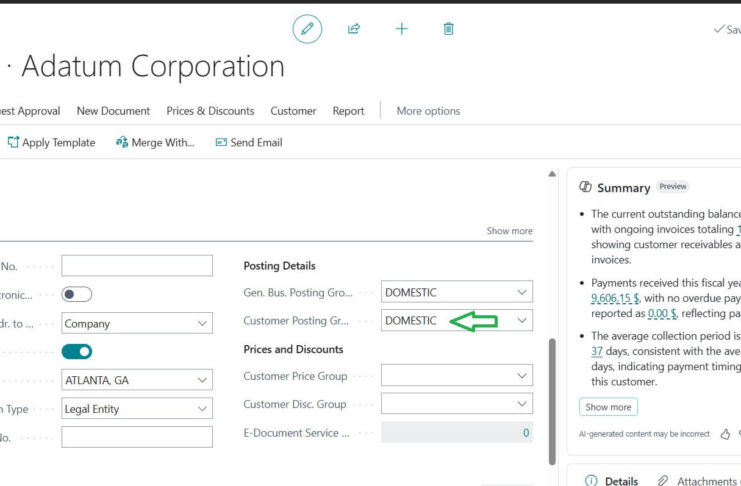The image size is (741, 486).
Task: Click the Preview badge next to Summary
Action: point(672,186)
